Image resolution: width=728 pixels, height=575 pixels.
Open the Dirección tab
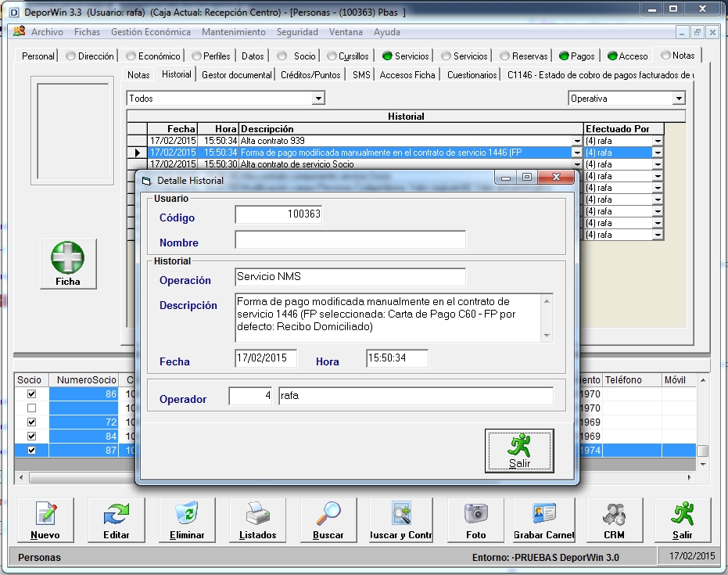[90, 56]
